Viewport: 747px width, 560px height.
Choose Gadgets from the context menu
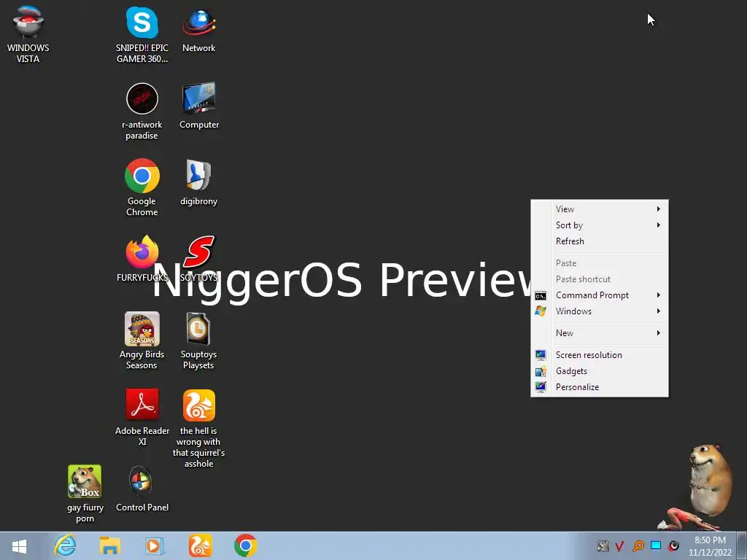600,371
